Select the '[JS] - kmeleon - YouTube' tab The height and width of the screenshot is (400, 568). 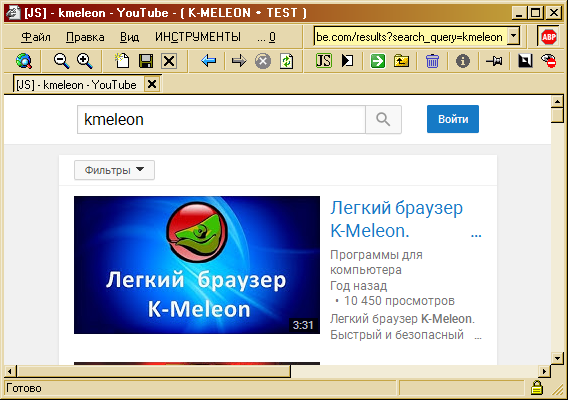coord(76,85)
